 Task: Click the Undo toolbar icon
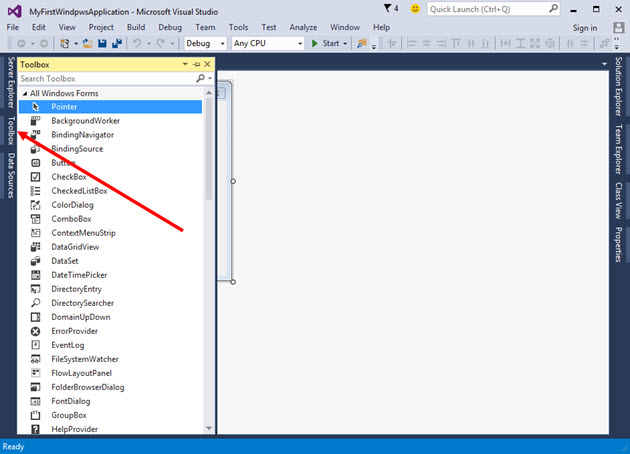[137, 43]
